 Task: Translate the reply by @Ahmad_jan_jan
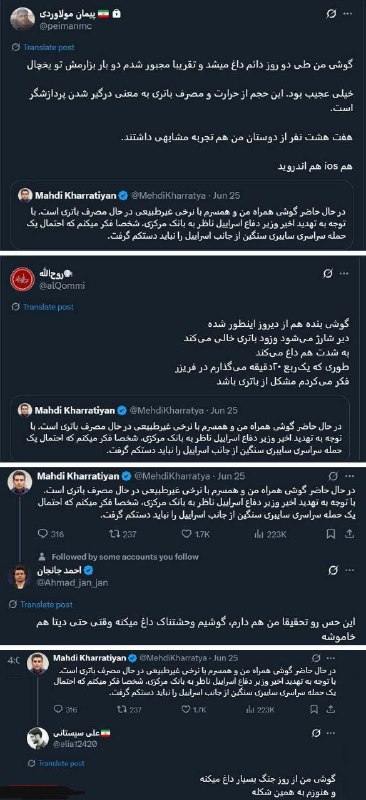pos(42,605)
